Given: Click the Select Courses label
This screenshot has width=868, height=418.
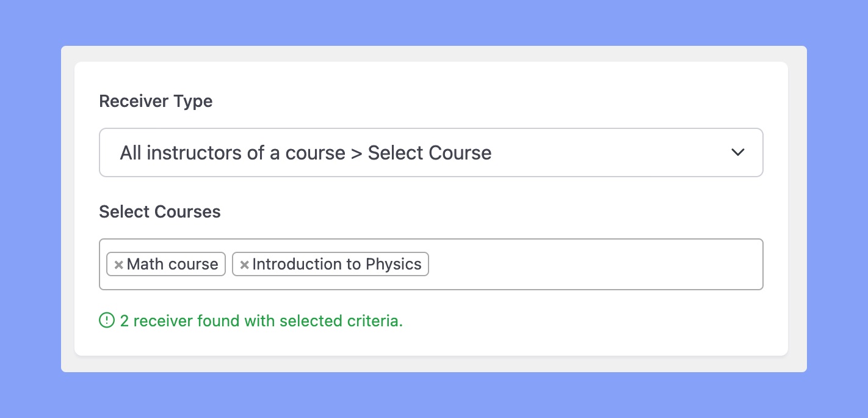Looking at the screenshot, I should click(160, 211).
